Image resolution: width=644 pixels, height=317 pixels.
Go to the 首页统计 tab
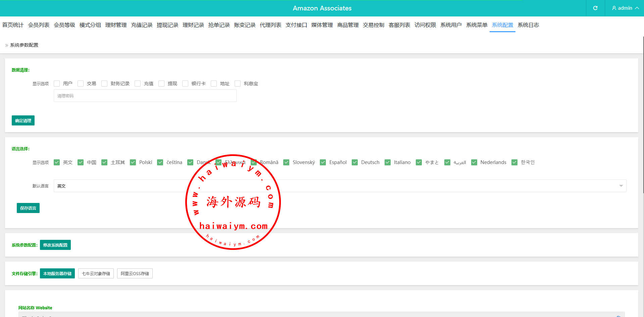coord(13,25)
